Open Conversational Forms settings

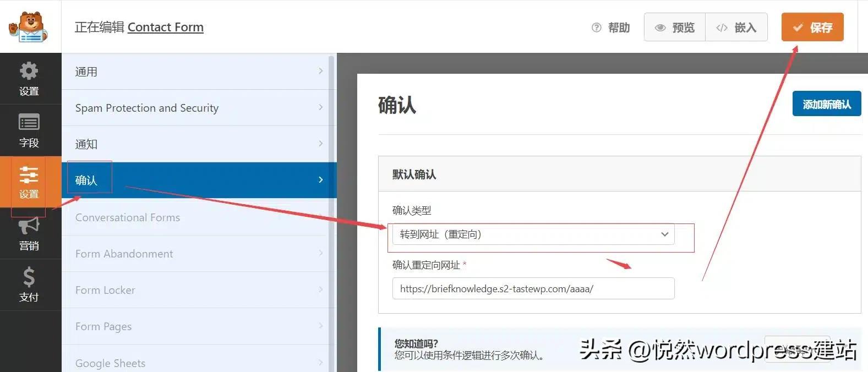[x=198, y=217]
